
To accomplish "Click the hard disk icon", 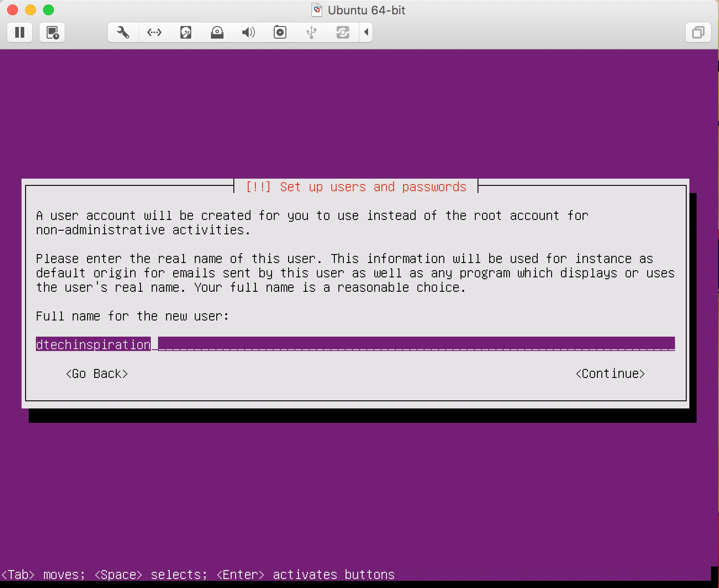I will pyautogui.click(x=186, y=32).
